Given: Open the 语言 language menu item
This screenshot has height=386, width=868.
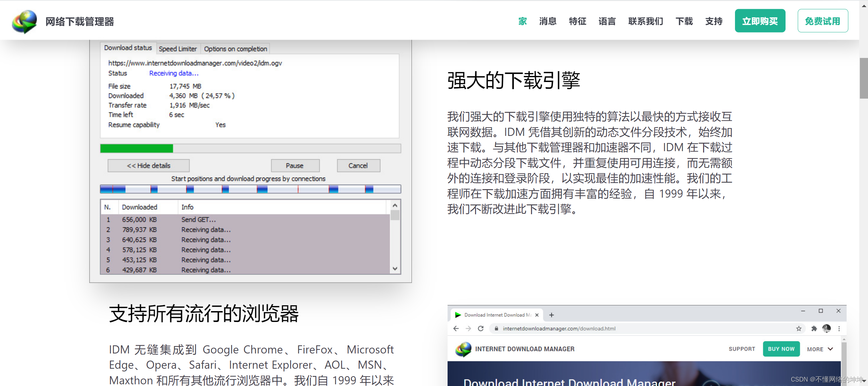Looking at the screenshot, I should point(607,21).
